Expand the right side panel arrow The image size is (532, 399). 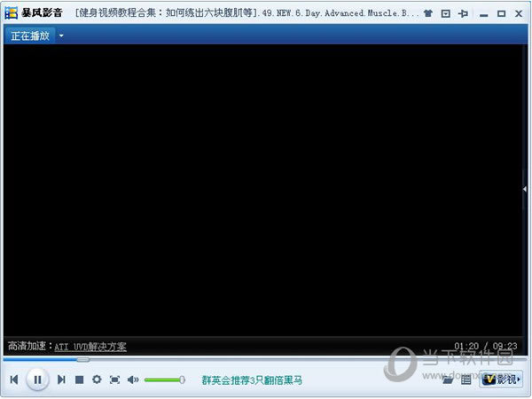coord(525,189)
